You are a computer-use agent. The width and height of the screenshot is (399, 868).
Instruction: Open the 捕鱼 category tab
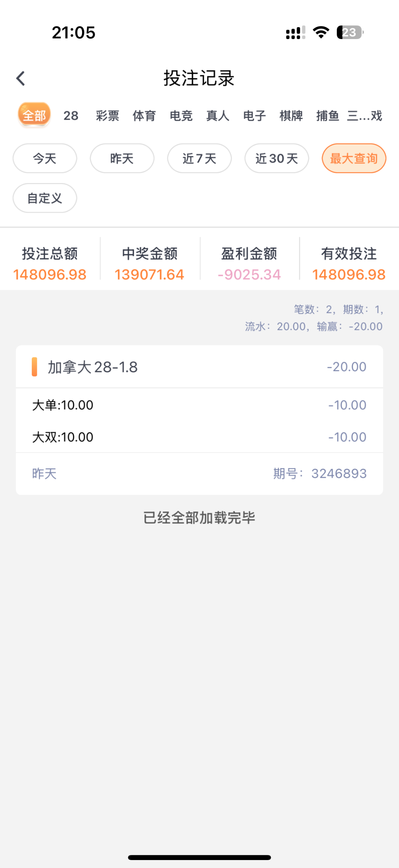coord(327,116)
